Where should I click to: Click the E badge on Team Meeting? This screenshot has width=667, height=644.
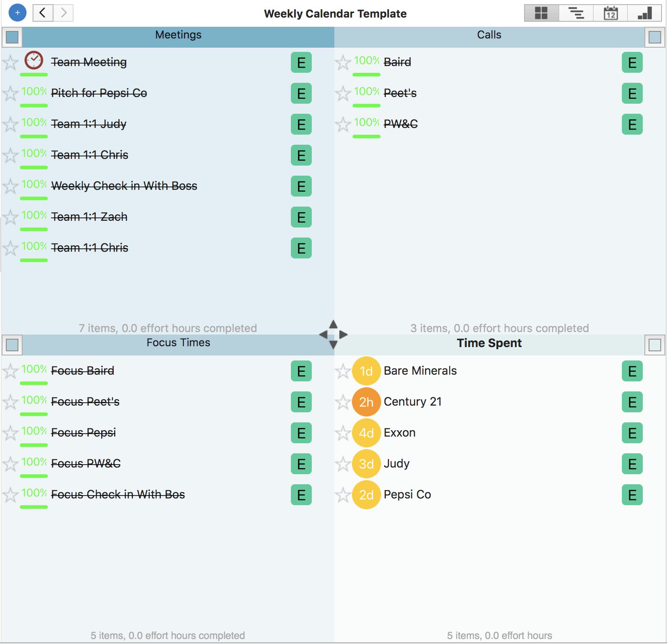(x=301, y=63)
